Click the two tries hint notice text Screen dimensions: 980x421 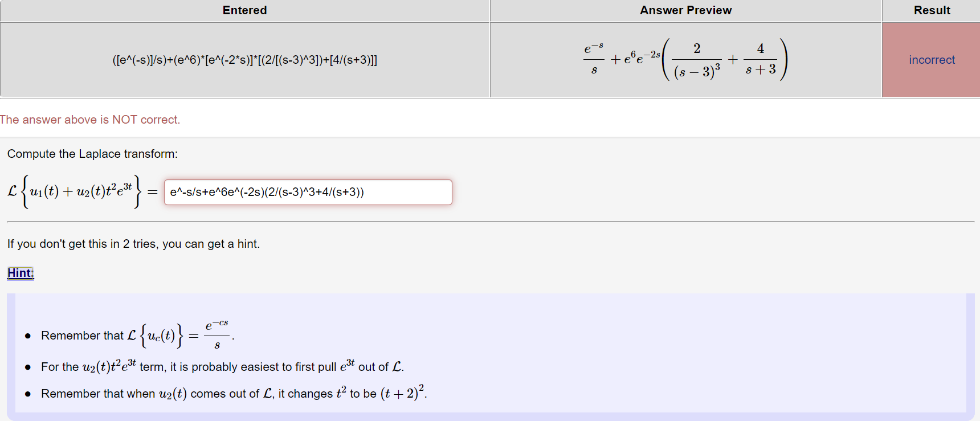click(x=133, y=244)
